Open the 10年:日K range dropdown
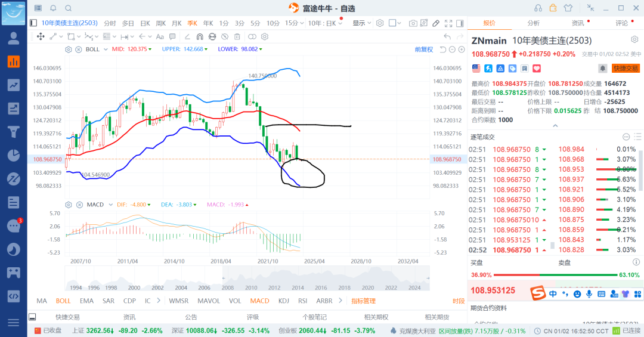This screenshot has width=644, height=337. click(x=326, y=23)
